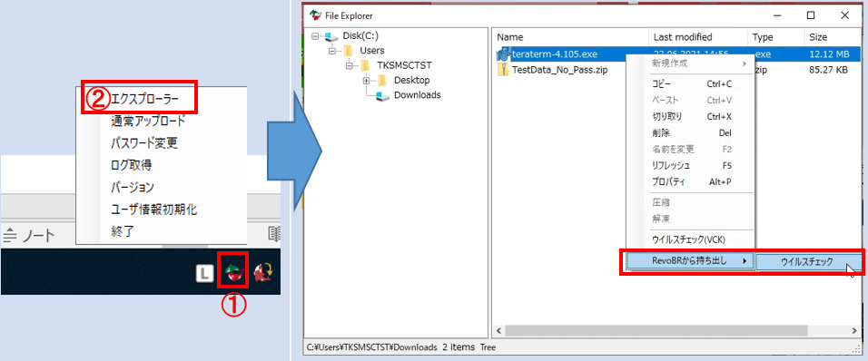Choose パスワード変更 from the tray menu
868x361 pixels.
tap(144, 143)
